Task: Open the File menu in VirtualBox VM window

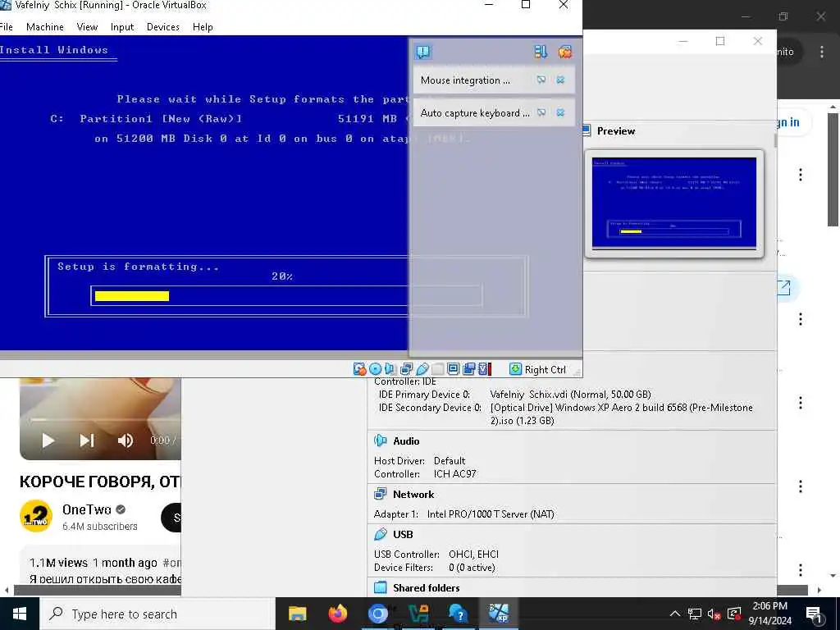Action: [6, 27]
